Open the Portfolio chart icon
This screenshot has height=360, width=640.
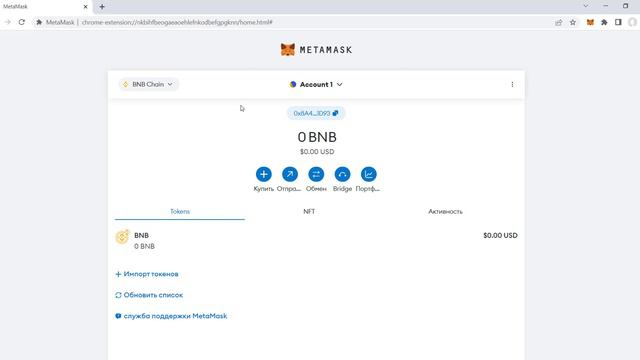click(x=368, y=174)
